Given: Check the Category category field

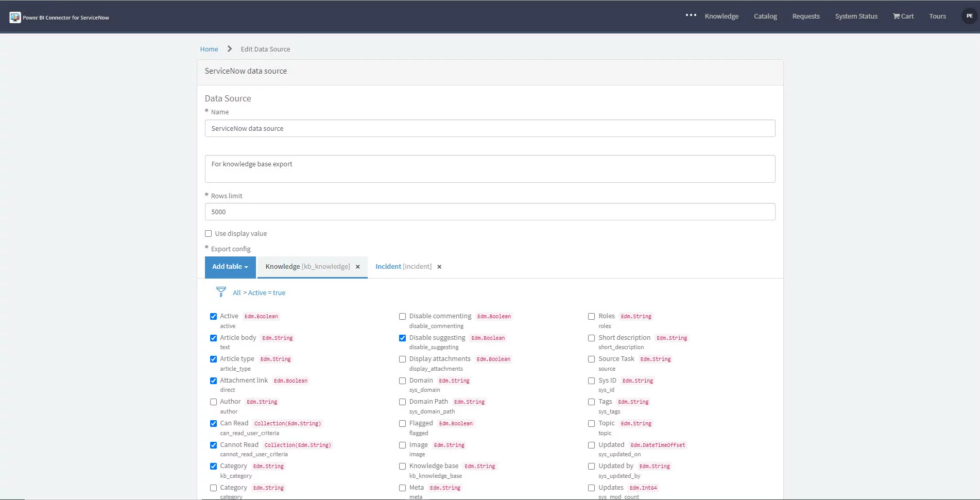Looking at the screenshot, I should click(x=213, y=488).
